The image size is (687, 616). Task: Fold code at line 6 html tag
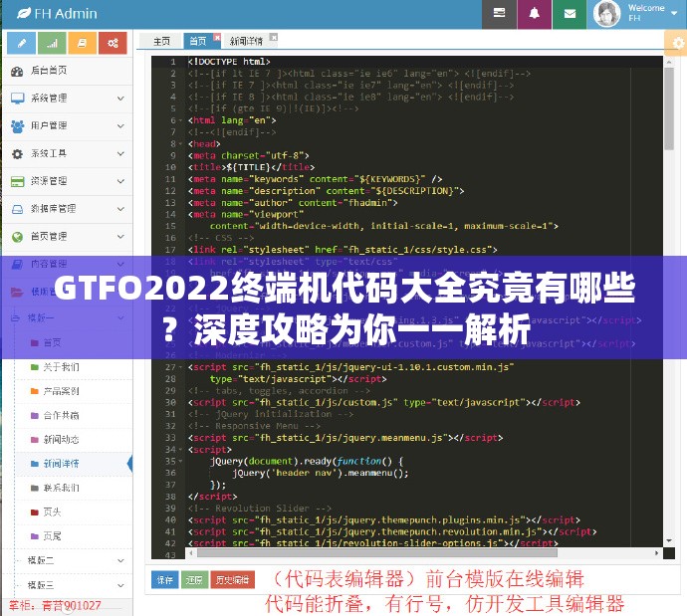[x=180, y=120]
